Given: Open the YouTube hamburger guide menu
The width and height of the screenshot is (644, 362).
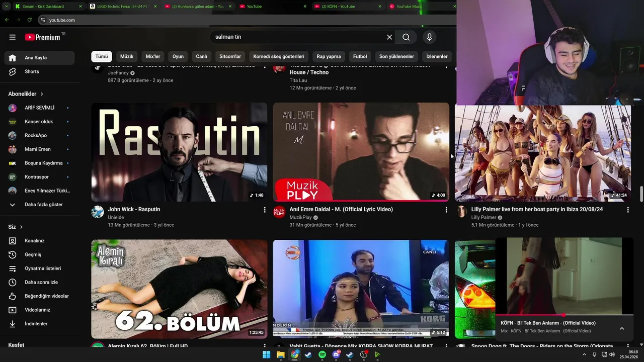Looking at the screenshot, I should tap(13, 37).
